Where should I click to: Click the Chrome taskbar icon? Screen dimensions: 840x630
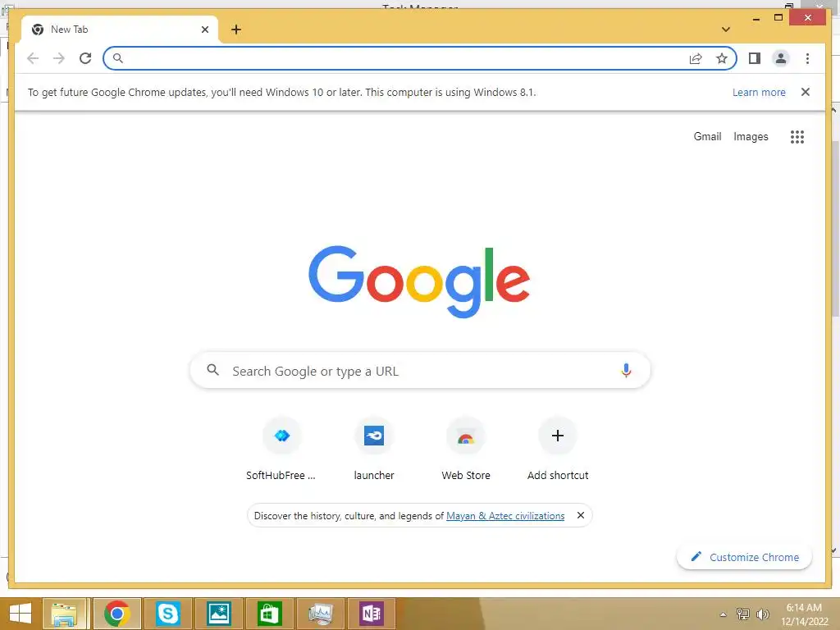click(116, 614)
